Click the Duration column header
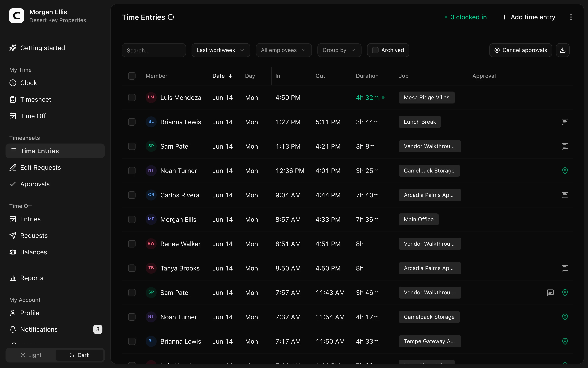Viewport: 588px width, 368px height. (x=367, y=76)
